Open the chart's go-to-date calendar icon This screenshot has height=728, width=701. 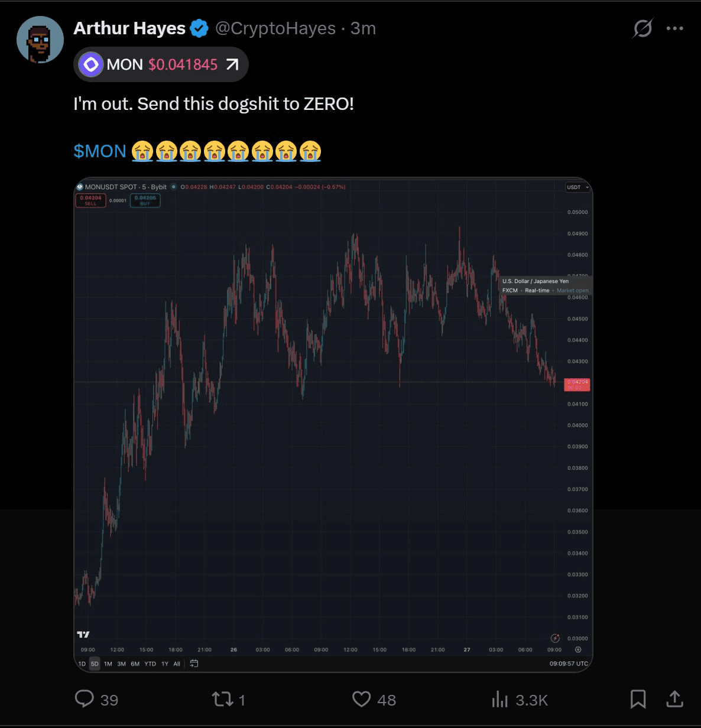click(194, 664)
